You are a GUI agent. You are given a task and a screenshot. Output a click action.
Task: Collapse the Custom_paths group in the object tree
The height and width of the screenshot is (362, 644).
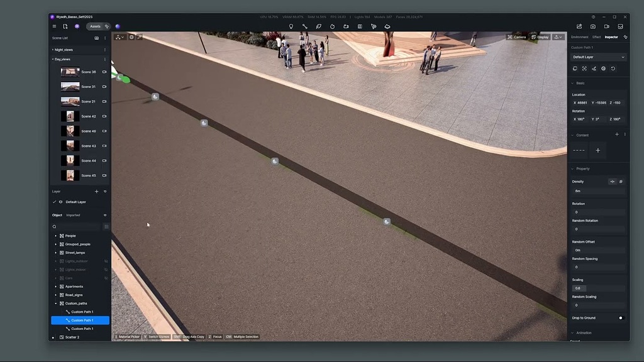tap(57, 303)
